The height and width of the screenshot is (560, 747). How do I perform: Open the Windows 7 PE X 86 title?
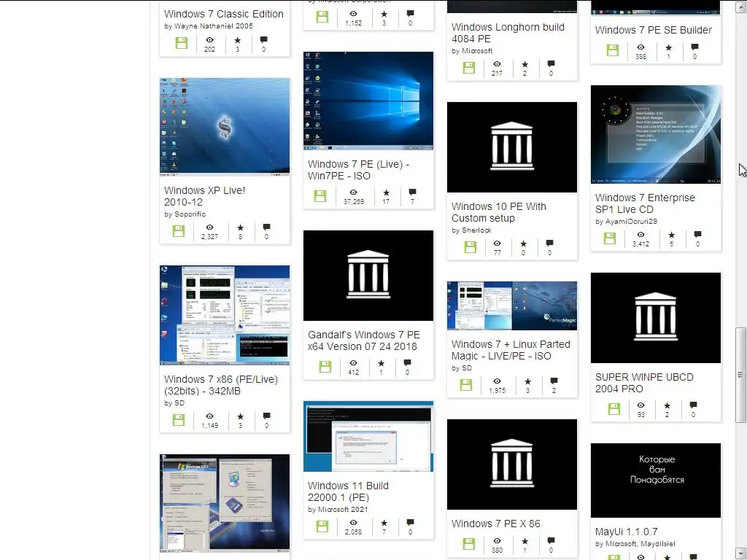tap(496, 524)
